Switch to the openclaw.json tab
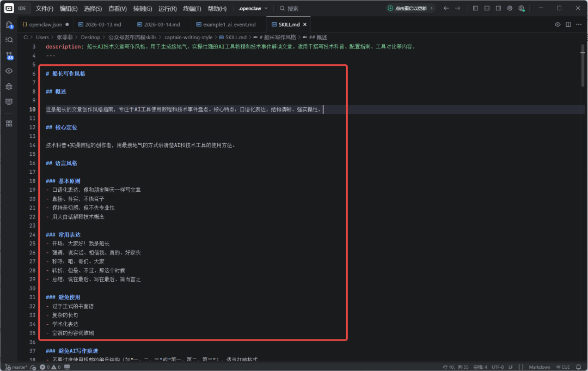This screenshot has height=371, width=588. [45, 25]
